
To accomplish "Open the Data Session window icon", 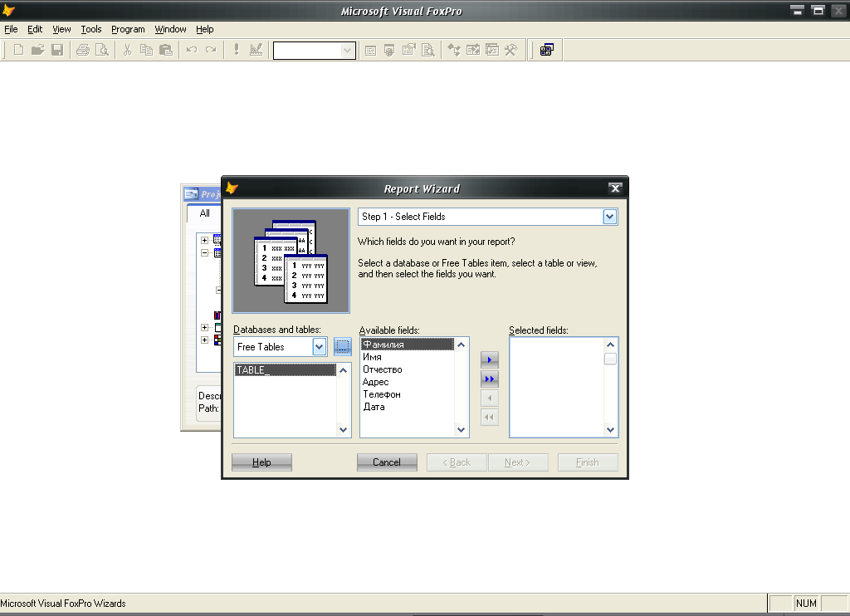I will [x=389, y=51].
